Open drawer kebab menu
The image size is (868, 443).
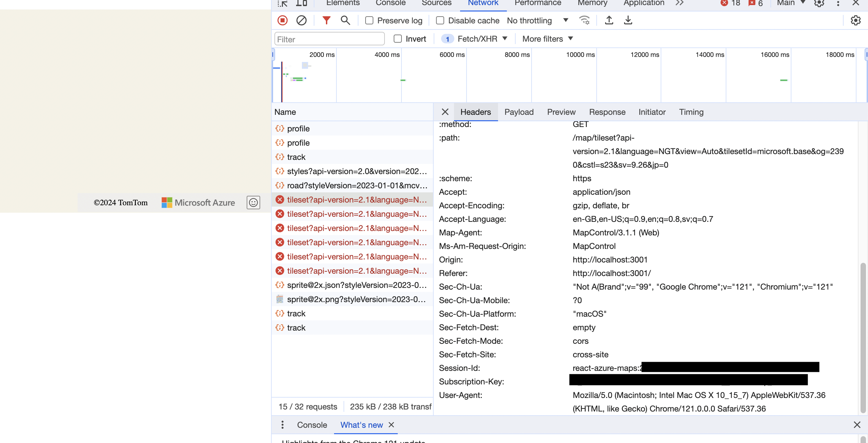pos(283,425)
